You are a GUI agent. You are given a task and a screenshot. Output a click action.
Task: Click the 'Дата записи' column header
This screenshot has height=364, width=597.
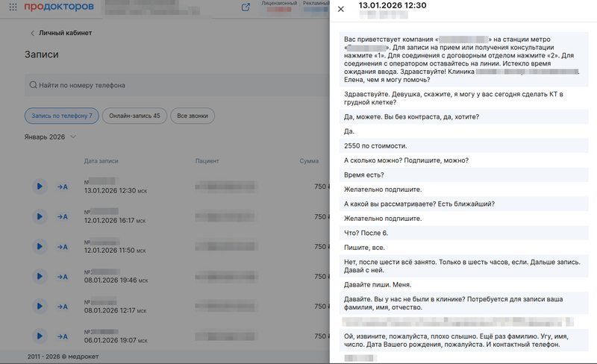tap(101, 161)
